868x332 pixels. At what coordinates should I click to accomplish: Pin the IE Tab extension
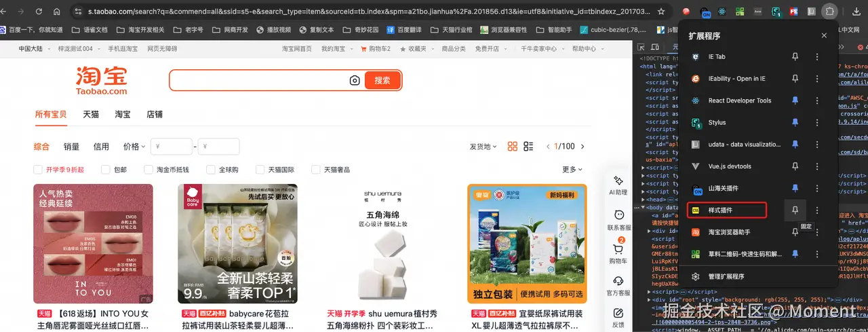[x=795, y=57]
